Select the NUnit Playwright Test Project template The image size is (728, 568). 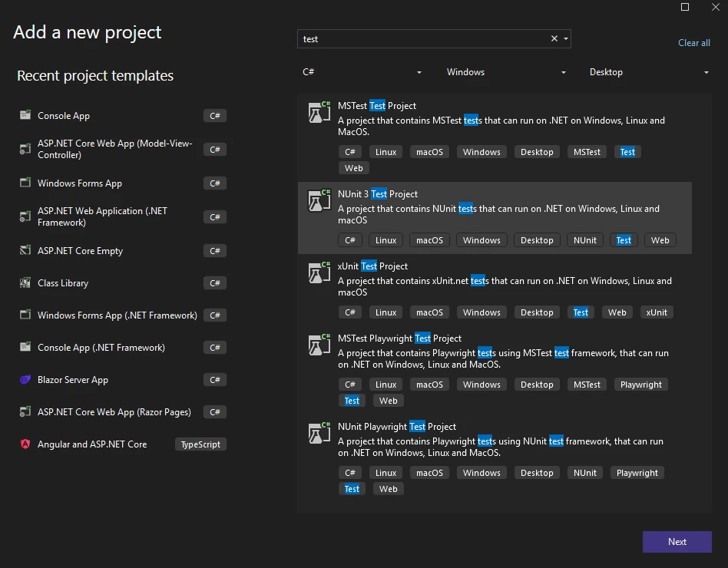(495, 458)
